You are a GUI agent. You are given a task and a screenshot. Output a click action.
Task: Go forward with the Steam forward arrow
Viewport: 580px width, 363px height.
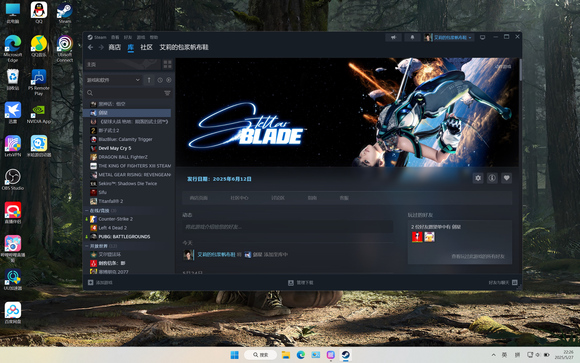(x=101, y=47)
